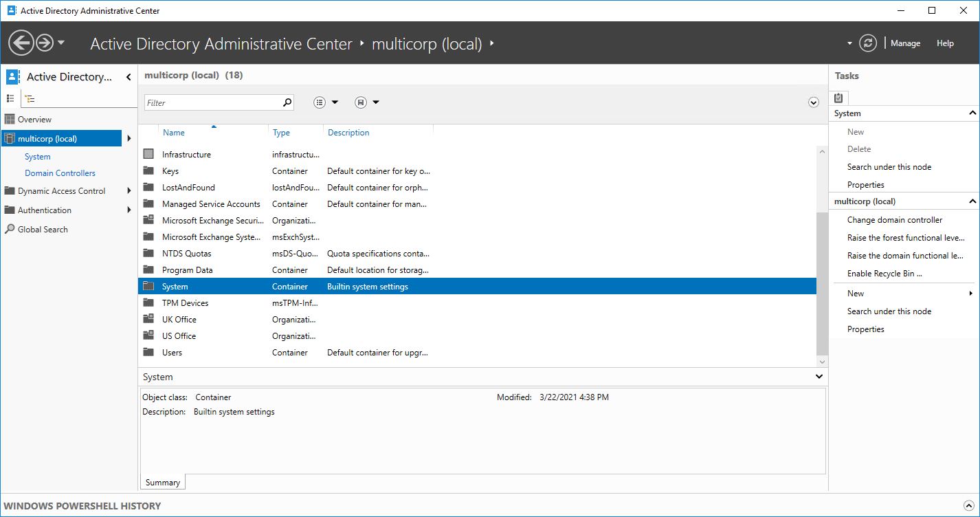Screen dimensions: 980x517
Task: Expand the multicorp (local) node arrow
Action: 129,139
